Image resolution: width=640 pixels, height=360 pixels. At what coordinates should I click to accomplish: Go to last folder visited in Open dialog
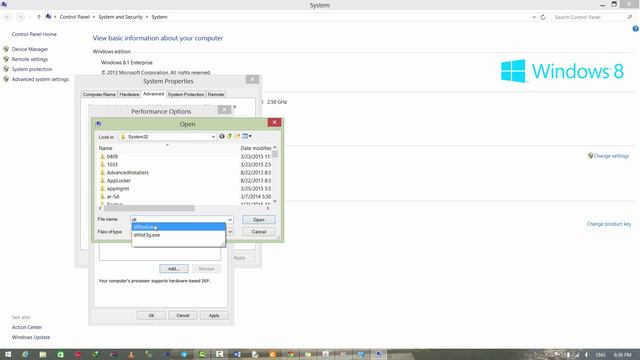pos(222,136)
